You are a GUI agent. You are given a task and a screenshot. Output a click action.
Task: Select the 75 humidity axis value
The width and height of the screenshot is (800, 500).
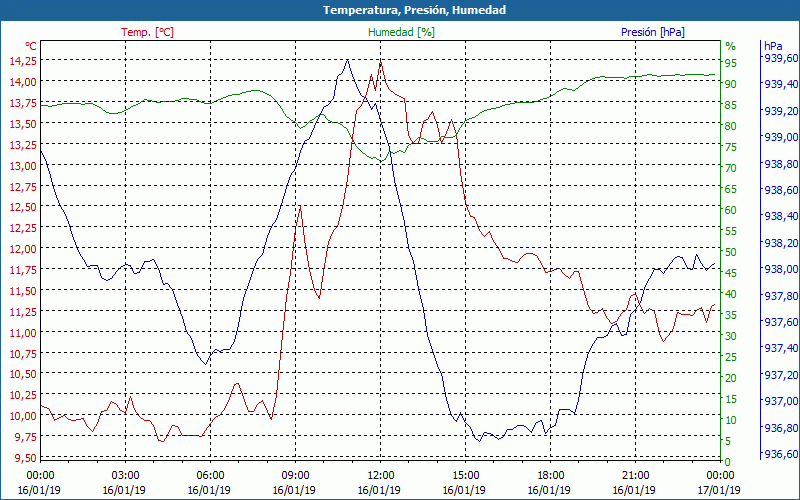tap(731, 147)
